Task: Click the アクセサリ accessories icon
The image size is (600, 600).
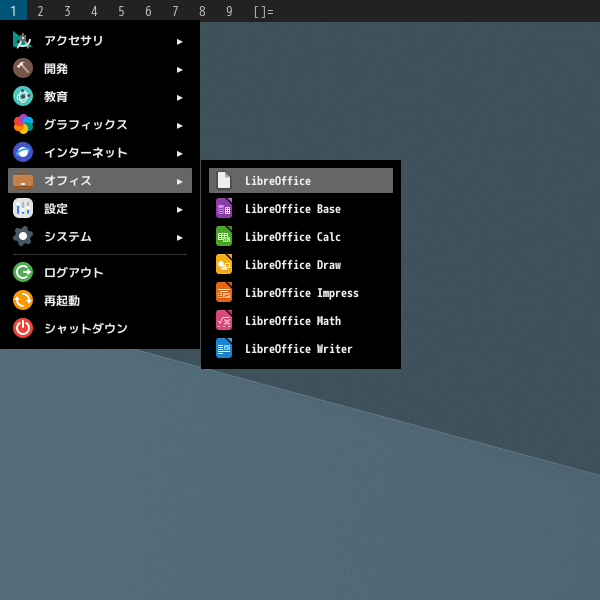Action: [x=23, y=40]
